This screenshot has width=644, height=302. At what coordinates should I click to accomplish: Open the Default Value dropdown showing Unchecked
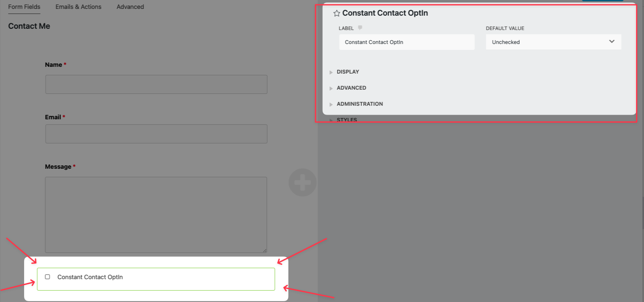coord(553,42)
